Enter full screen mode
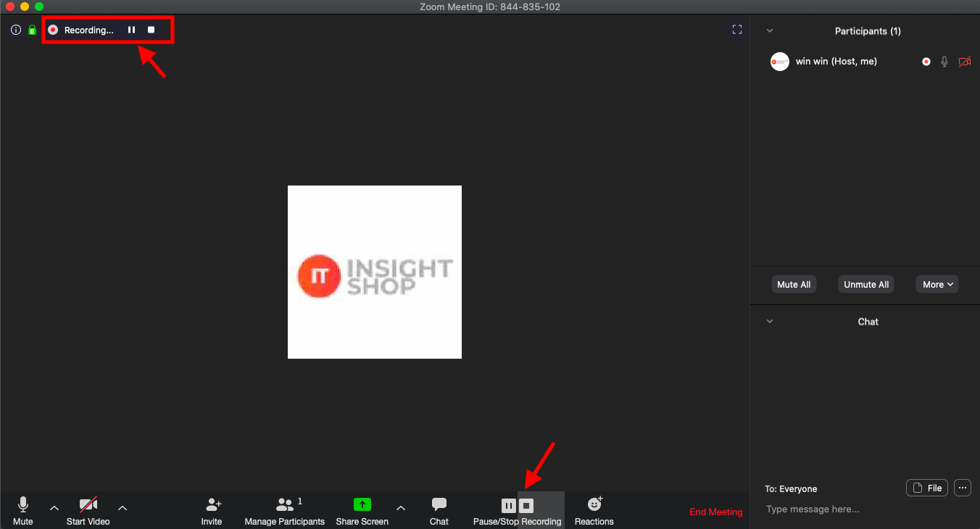Image resolution: width=980 pixels, height=529 pixels. 737,30
